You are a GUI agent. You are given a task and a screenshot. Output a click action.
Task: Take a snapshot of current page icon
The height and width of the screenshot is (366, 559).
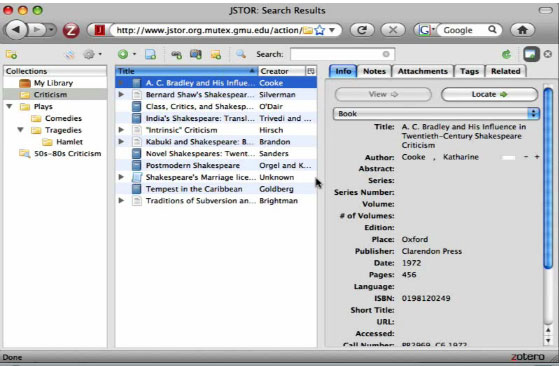click(196, 55)
